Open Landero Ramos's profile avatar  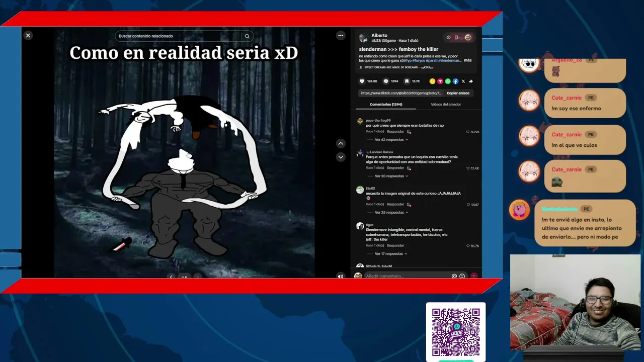point(360,153)
